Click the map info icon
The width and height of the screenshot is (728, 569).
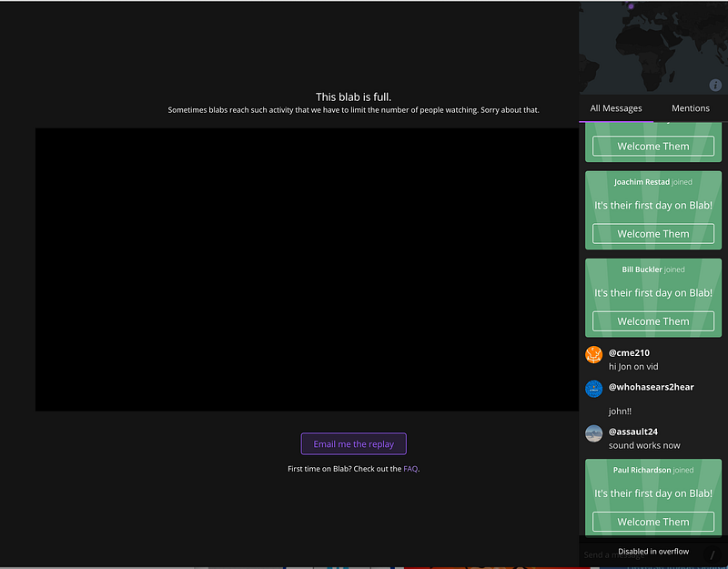pyautogui.click(x=715, y=85)
